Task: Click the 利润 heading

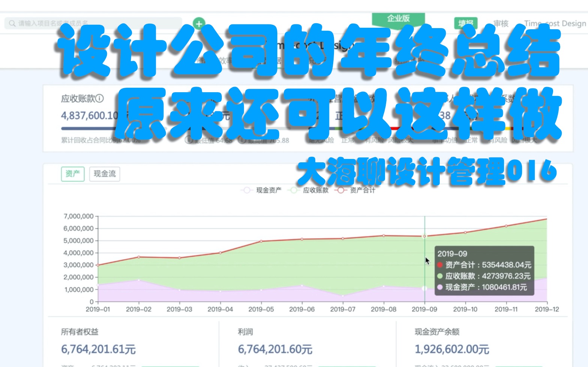Action: click(245, 332)
